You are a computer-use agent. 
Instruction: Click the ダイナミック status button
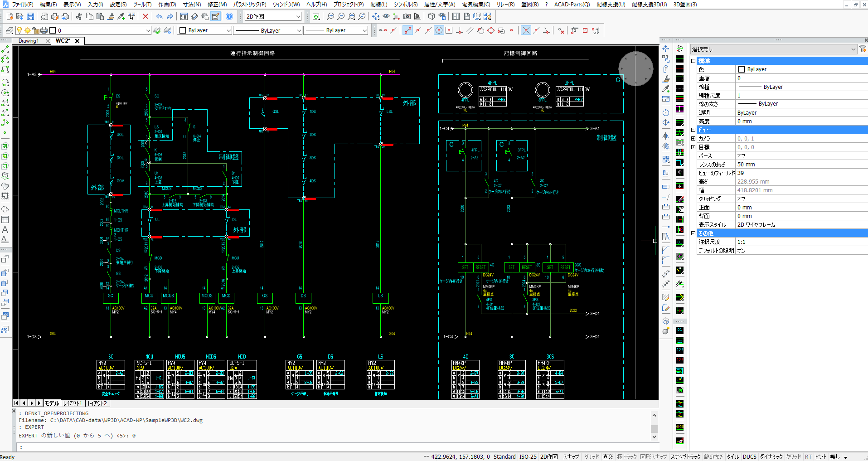click(x=771, y=456)
